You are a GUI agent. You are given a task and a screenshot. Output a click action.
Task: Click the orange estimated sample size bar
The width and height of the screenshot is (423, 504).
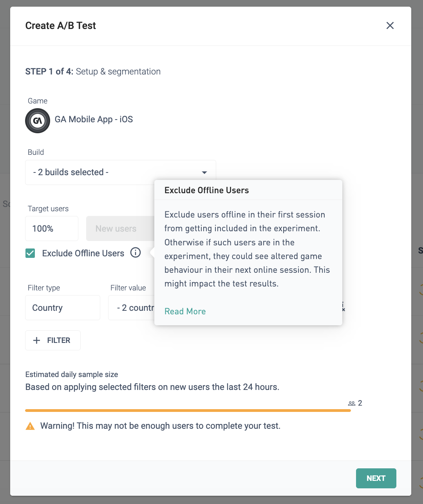coord(188,410)
